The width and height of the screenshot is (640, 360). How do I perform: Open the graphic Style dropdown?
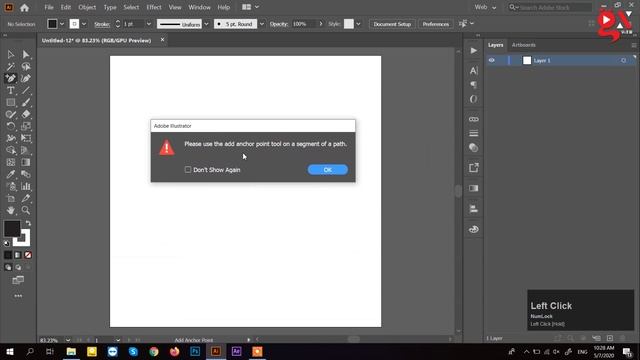pyautogui.click(x=358, y=24)
